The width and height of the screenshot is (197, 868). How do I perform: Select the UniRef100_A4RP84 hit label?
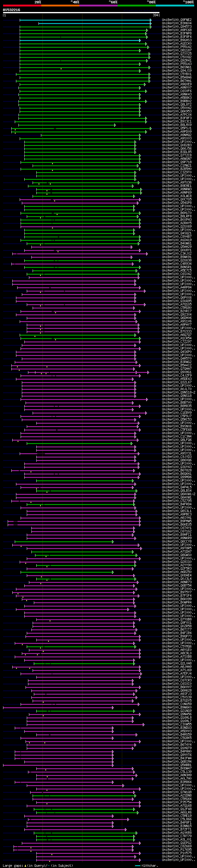point(177,287)
